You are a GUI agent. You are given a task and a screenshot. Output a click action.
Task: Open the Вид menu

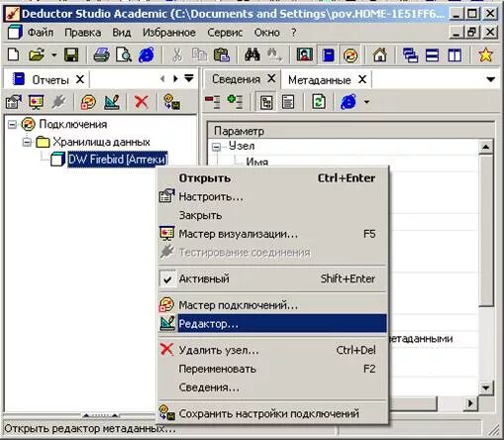(x=122, y=33)
